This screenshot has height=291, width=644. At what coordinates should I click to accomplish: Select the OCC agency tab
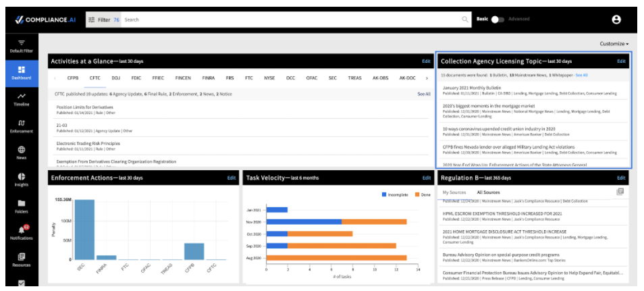click(291, 78)
